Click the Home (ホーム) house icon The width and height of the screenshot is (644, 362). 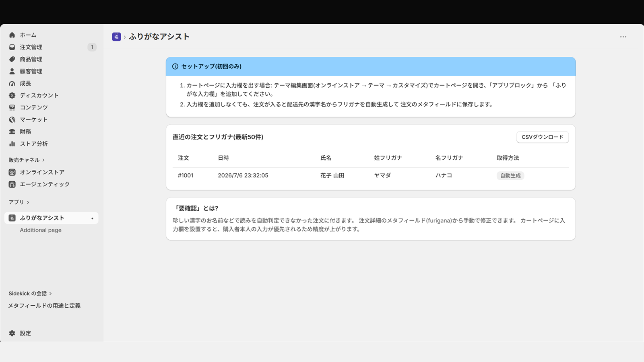[12, 35]
